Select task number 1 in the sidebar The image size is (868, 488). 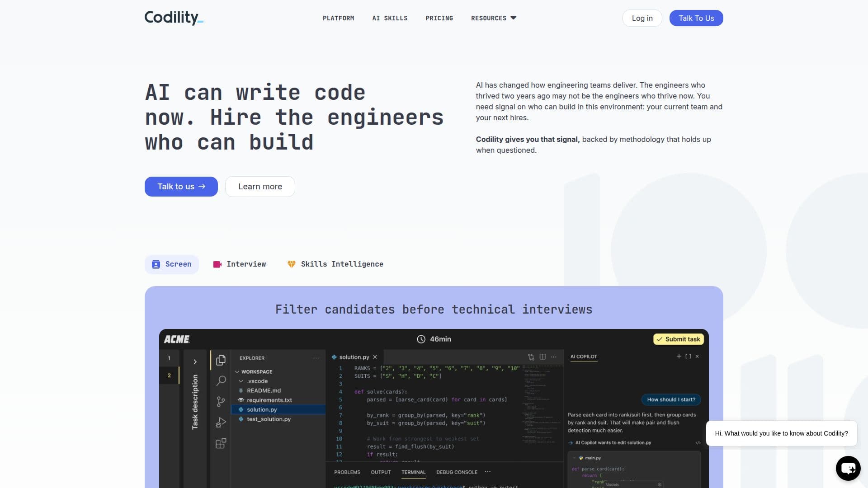click(170, 358)
